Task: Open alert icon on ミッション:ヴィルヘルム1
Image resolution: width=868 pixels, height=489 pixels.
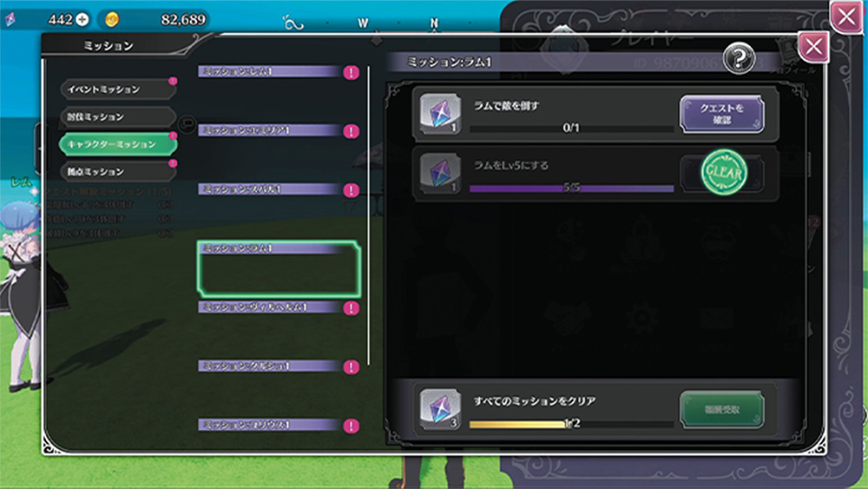Action: [x=351, y=308]
